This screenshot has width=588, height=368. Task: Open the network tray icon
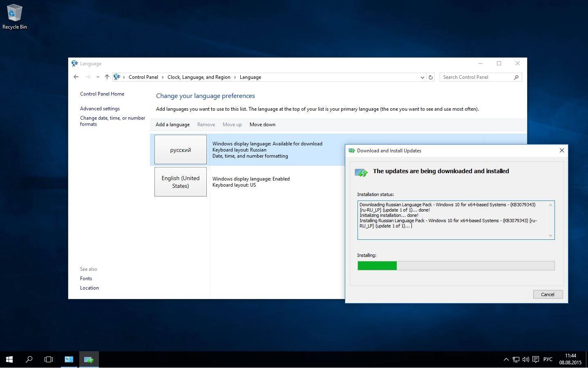516,359
